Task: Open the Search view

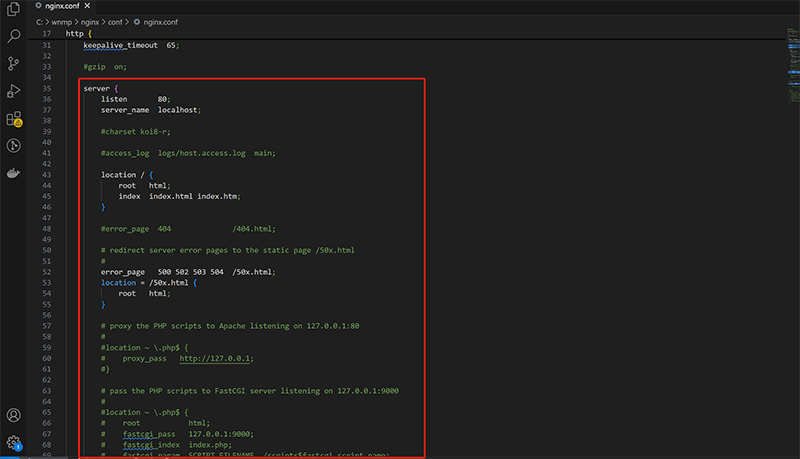Action: pyautogui.click(x=14, y=36)
